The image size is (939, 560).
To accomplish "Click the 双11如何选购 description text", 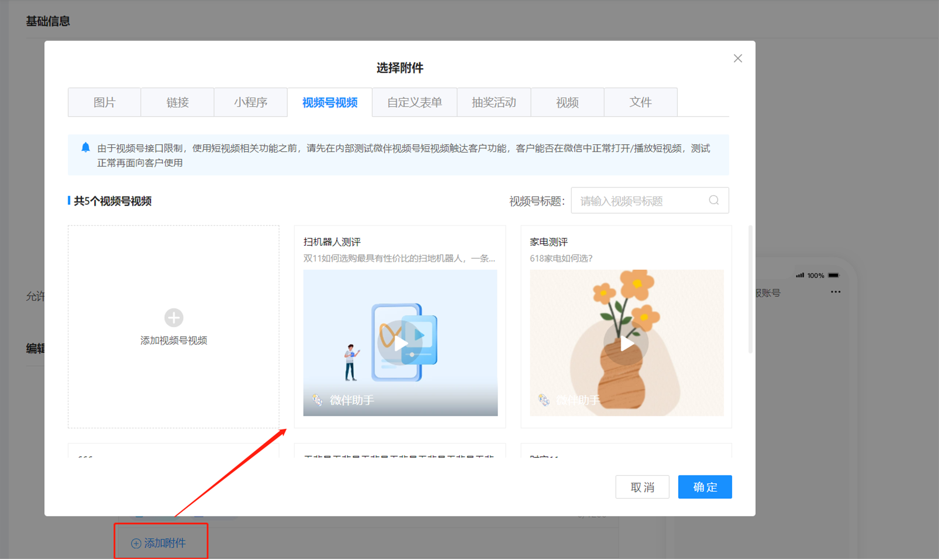I will pyautogui.click(x=399, y=258).
